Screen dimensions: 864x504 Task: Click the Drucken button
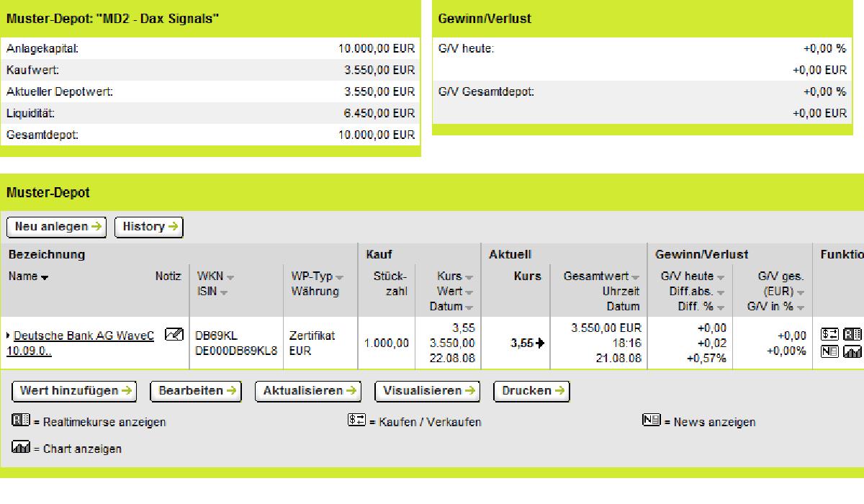click(531, 391)
